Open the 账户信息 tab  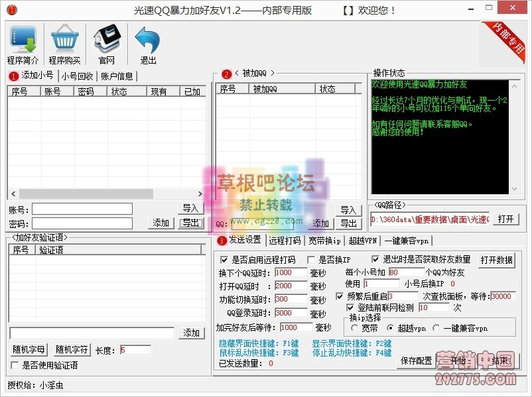tap(115, 75)
